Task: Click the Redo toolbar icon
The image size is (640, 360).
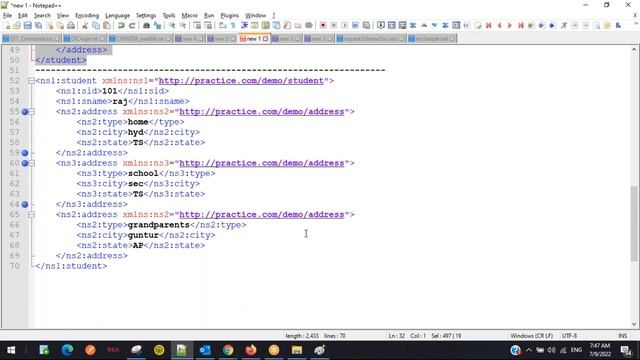Action: click(x=132, y=25)
